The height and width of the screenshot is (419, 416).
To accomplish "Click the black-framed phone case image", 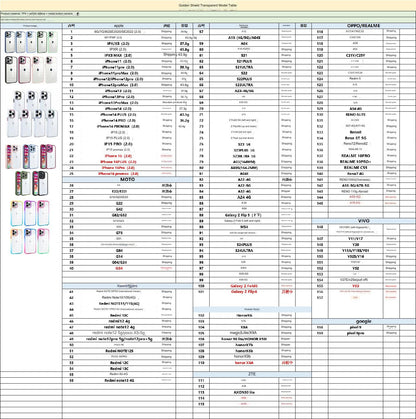I will 11,70.
